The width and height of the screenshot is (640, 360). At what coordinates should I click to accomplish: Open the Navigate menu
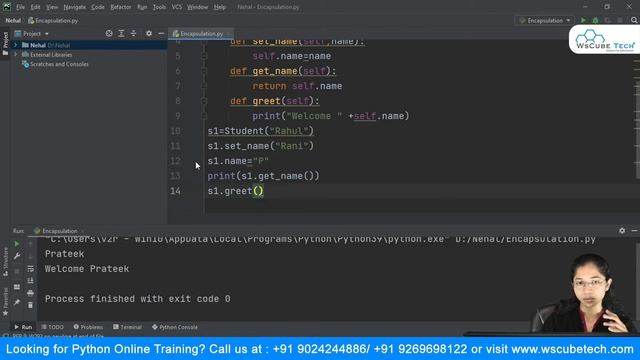click(75, 7)
